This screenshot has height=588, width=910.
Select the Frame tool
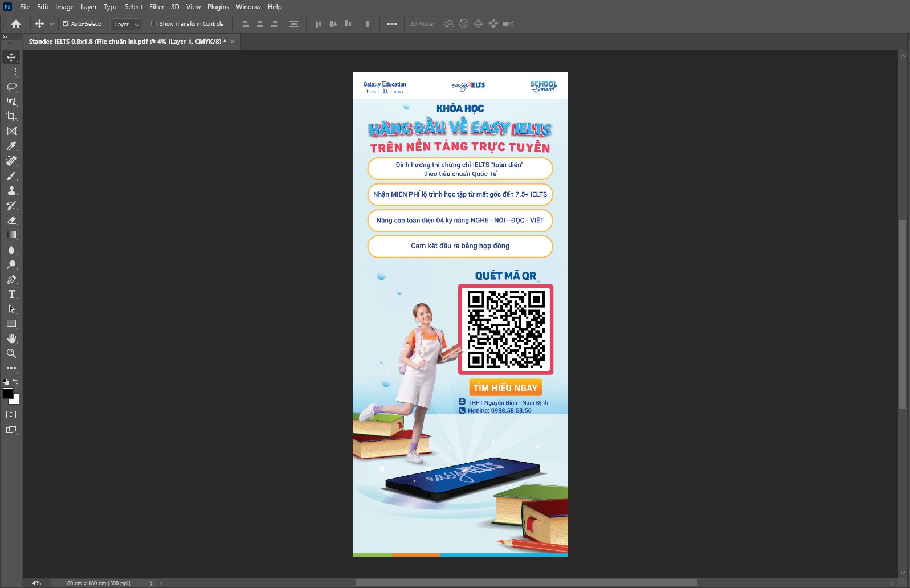coord(11,131)
